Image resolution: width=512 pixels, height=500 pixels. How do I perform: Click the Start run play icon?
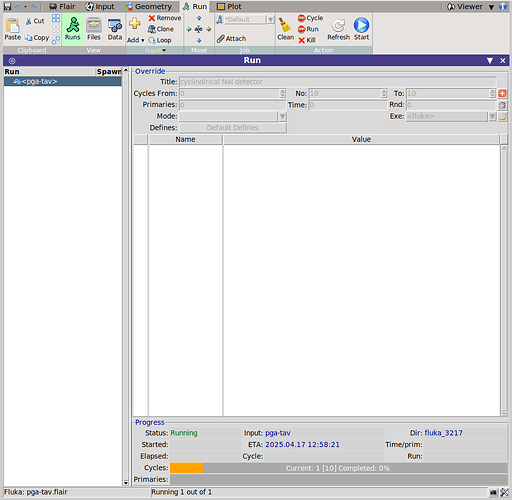(x=361, y=25)
